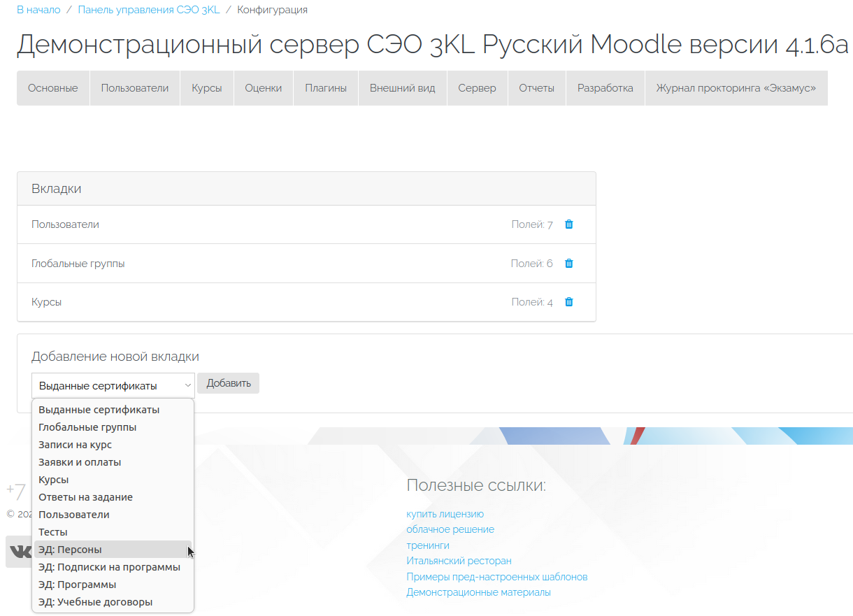Image resolution: width=853 pixels, height=616 pixels.
Task: Switch to the Внешний вид tab
Action: [x=403, y=88]
